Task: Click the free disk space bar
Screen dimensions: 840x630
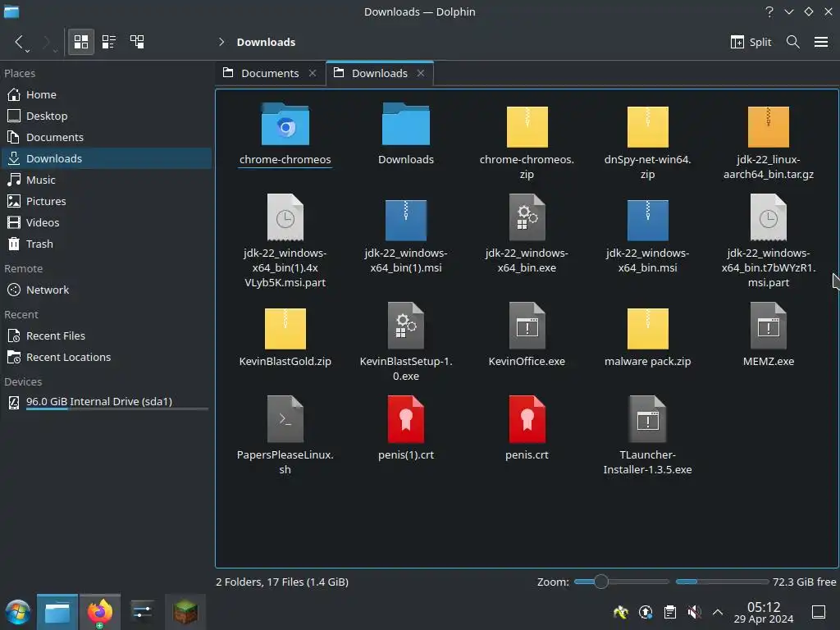Action: (x=722, y=582)
